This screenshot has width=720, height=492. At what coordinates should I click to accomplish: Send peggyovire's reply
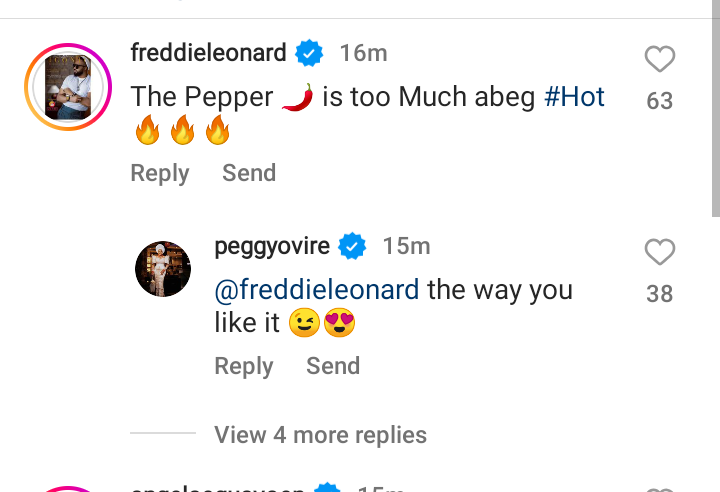tap(333, 366)
